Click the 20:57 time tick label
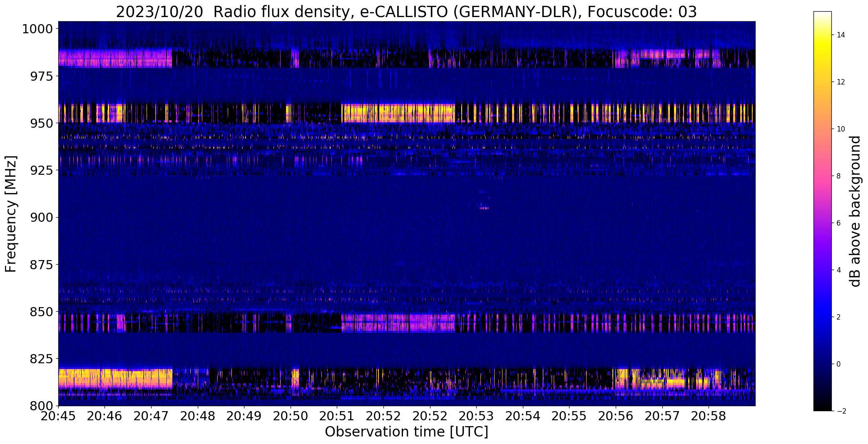868x444 pixels. pyautogui.click(x=662, y=416)
